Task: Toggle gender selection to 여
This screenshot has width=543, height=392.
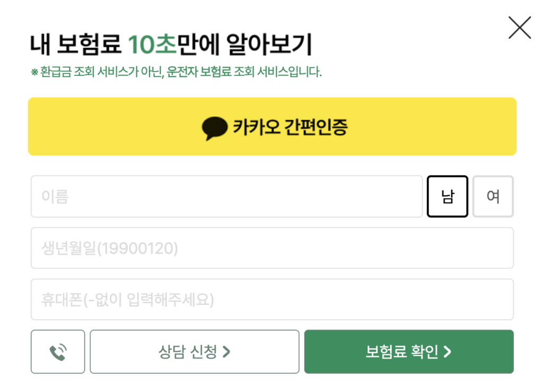Action: click(493, 196)
